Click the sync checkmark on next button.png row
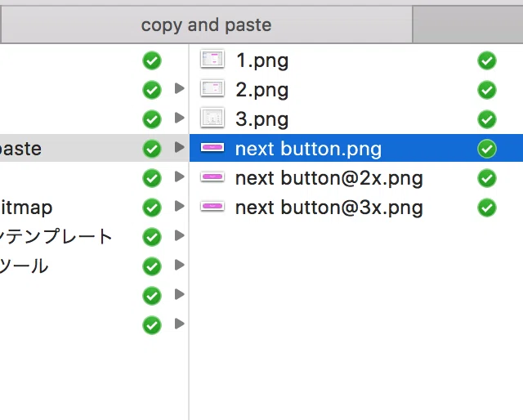Viewport: 523px width, 420px height. pyautogui.click(x=487, y=149)
